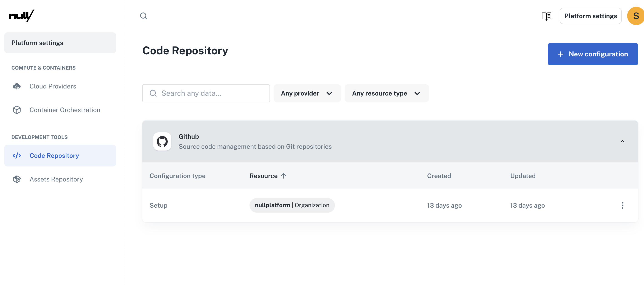The width and height of the screenshot is (644, 287).
Task: Click the Github logo icon
Action: point(162,141)
